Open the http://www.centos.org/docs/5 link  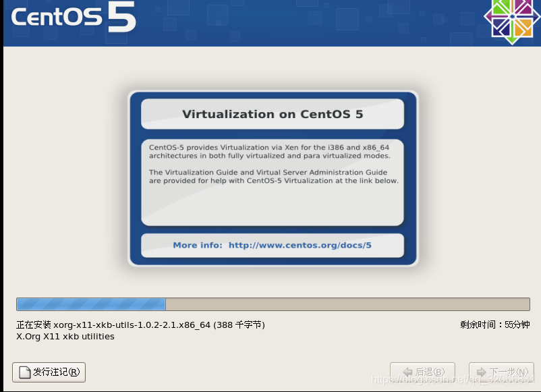[x=300, y=246]
